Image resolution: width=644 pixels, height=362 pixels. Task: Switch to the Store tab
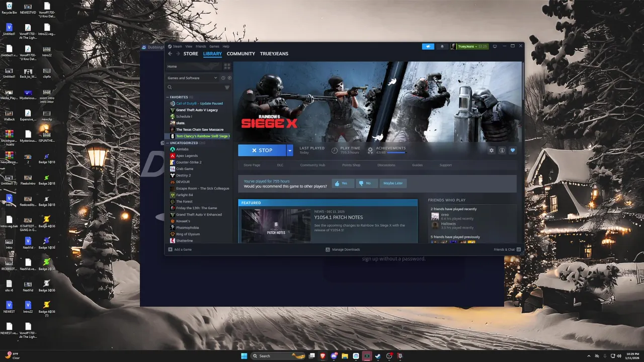pyautogui.click(x=191, y=54)
